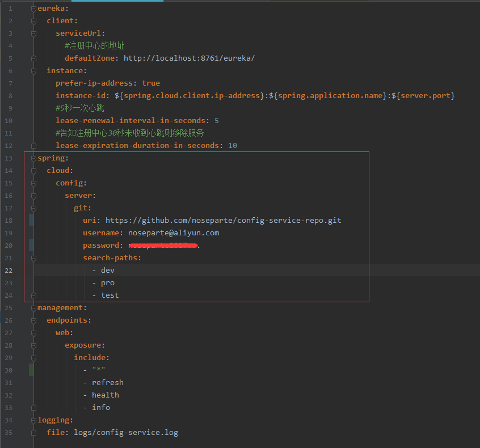Click the refresh include entry
This screenshot has width=480, height=448.
coord(108,383)
